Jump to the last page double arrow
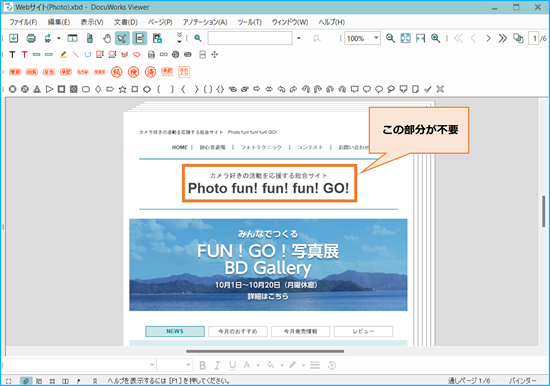 coord(503,38)
